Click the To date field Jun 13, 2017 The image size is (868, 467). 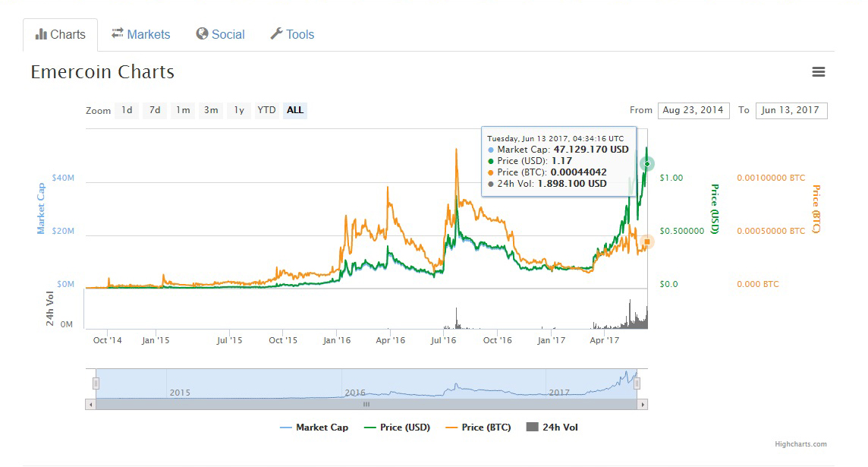(x=791, y=110)
